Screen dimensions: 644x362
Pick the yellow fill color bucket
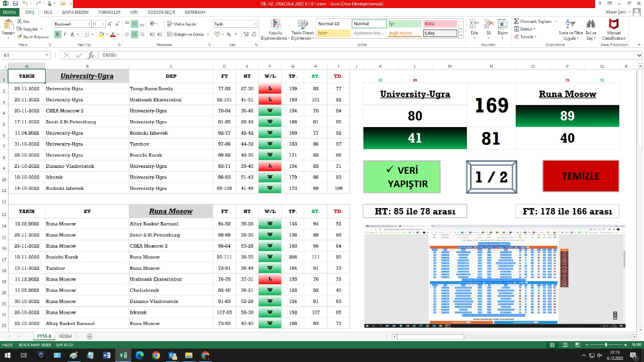tap(101, 34)
